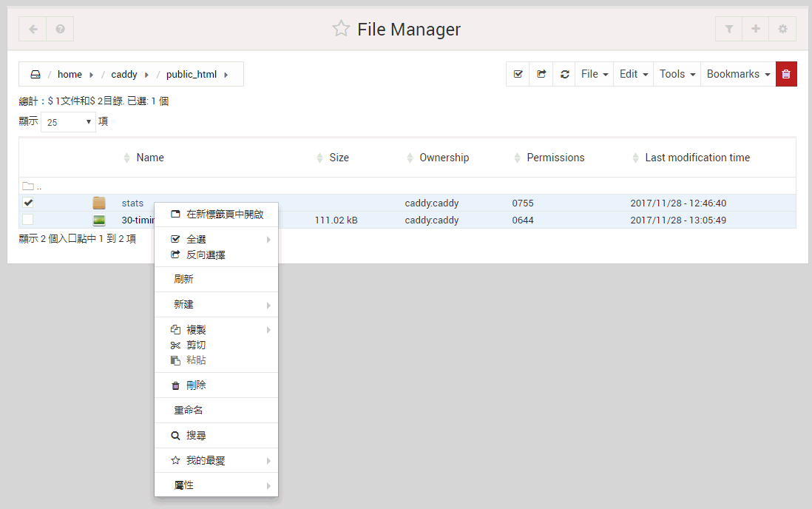Open the help question mark icon
This screenshot has height=509, width=812.
pyautogui.click(x=60, y=29)
